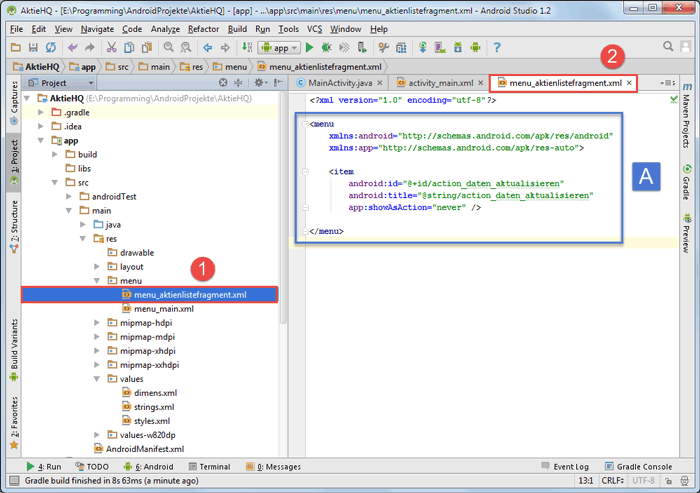Close the menu_aktienlistefragment.xml tab
Image resolution: width=700 pixels, height=493 pixels.
(629, 83)
